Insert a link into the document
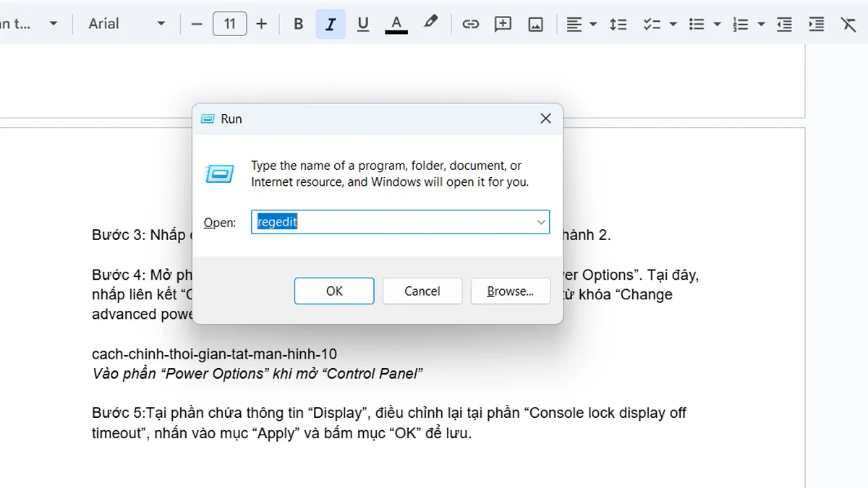Screen dimensions: 868x488 [x=471, y=24]
